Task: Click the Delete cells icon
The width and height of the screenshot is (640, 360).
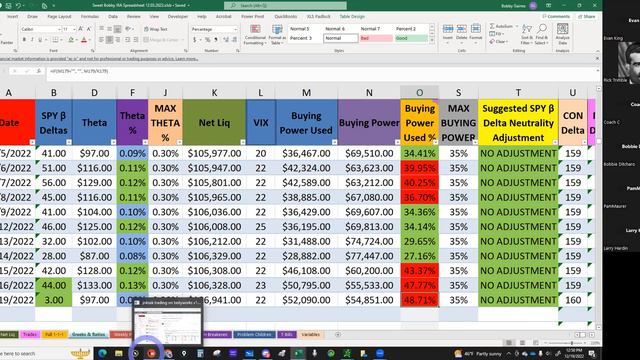Action: coord(462,33)
